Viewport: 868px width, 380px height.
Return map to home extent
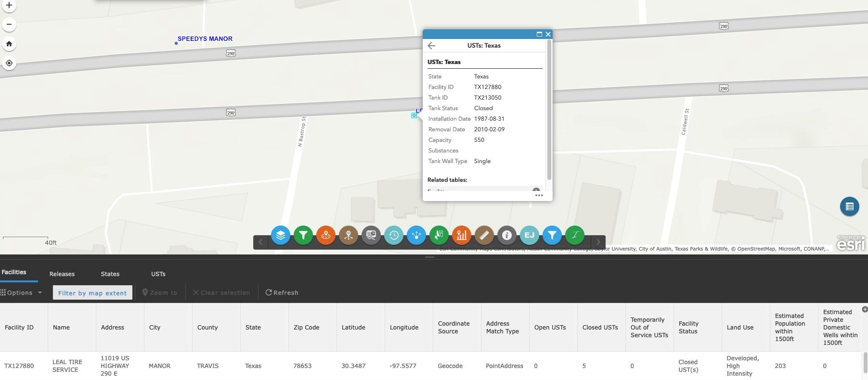coord(9,44)
